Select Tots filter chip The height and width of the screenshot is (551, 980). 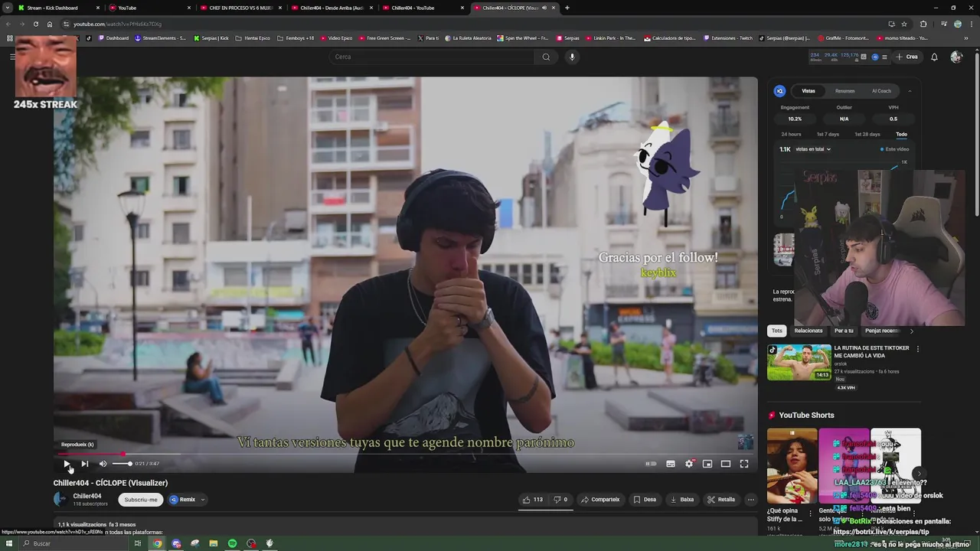[x=777, y=331]
